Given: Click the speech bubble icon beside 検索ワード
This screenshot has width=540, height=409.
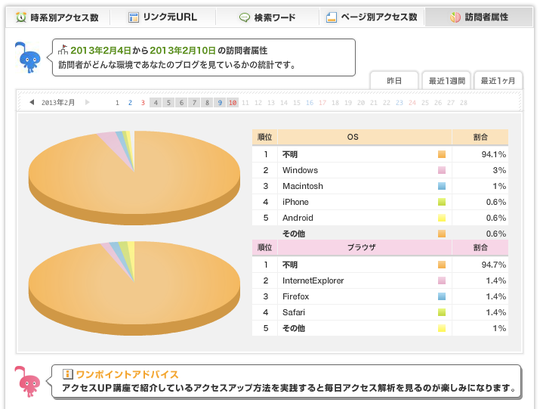Looking at the screenshot, I should (245, 17).
